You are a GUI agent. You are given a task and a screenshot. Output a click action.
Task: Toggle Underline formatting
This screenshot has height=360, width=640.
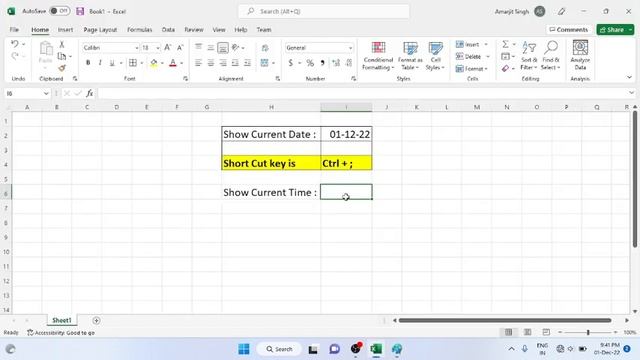pos(112,63)
